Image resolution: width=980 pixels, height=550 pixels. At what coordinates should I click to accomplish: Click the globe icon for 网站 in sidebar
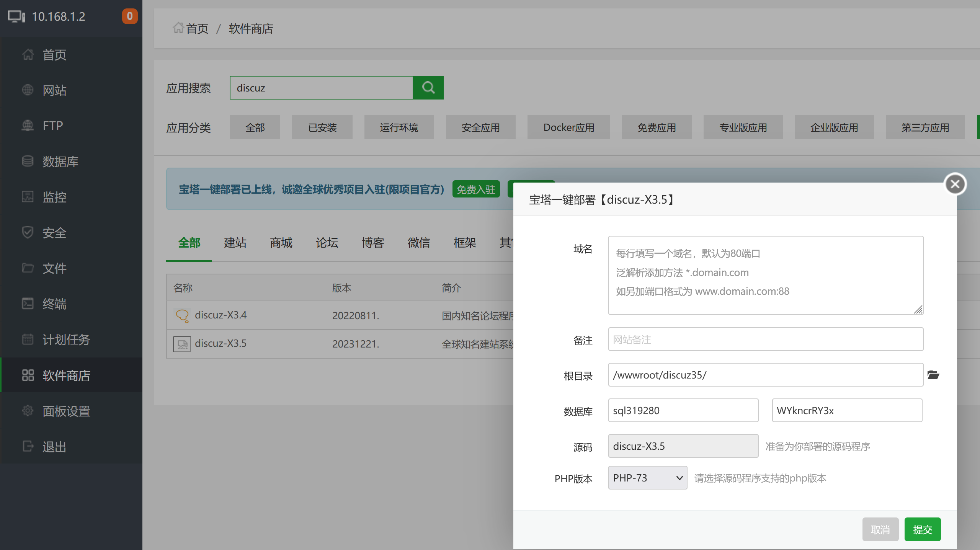coord(28,90)
